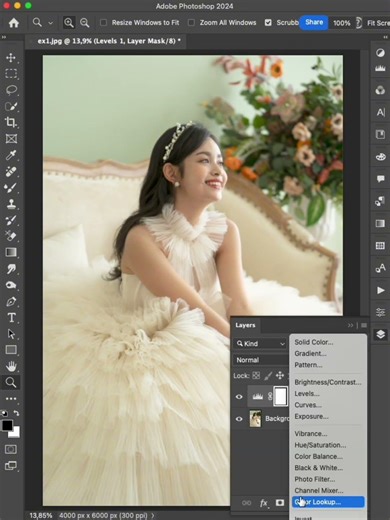This screenshot has width=390, height=520.
Task: Toggle Quick Mask mode
Action: (x=11, y=449)
